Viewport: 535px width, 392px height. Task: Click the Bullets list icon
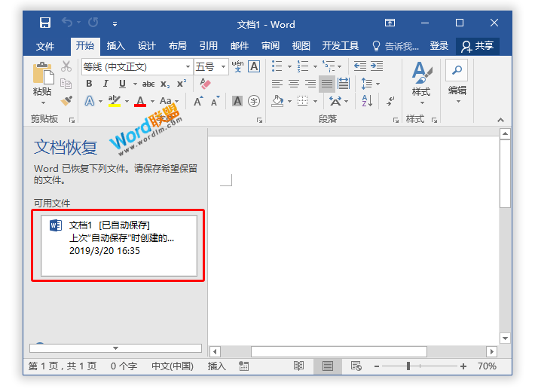click(277, 66)
